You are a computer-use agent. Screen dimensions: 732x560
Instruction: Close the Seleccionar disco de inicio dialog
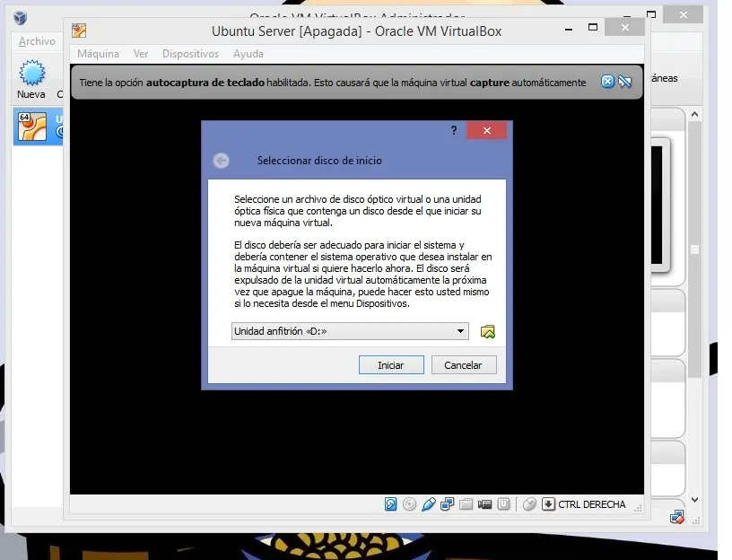(x=486, y=130)
